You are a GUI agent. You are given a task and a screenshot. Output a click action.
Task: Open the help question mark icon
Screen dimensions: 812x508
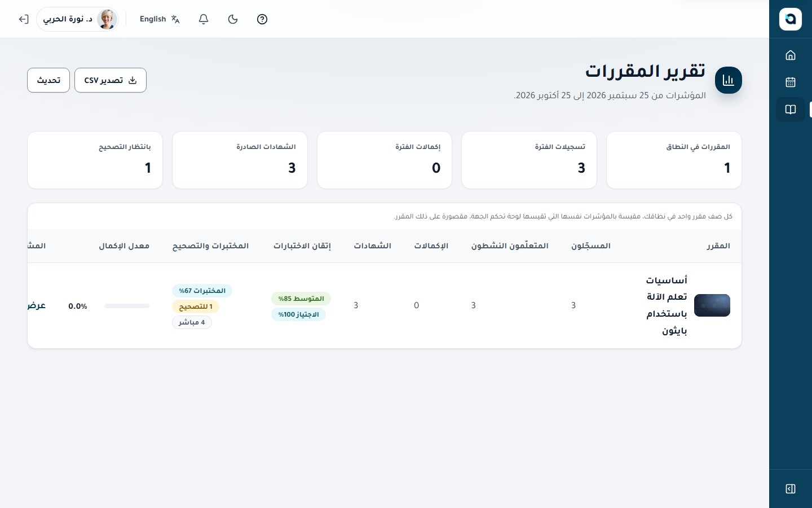coord(262,19)
